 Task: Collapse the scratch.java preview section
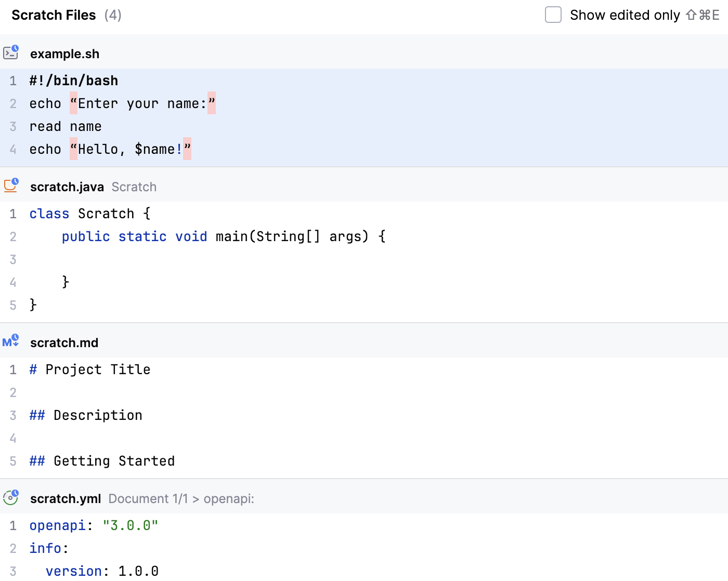point(67,187)
